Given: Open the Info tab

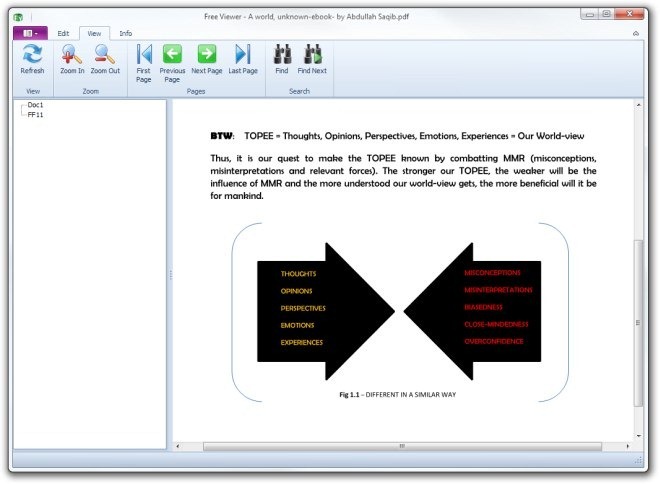Looking at the screenshot, I should (x=125, y=33).
